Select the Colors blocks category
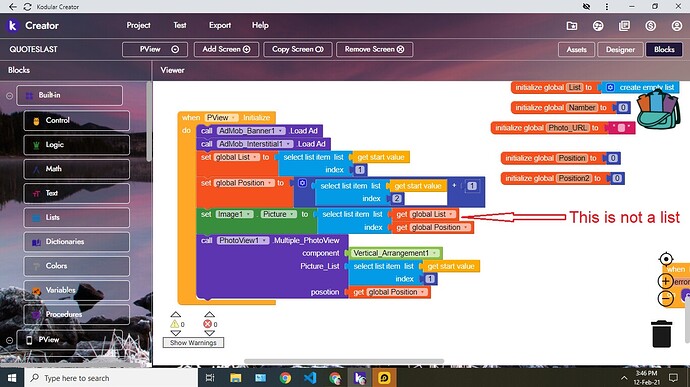 pos(77,266)
